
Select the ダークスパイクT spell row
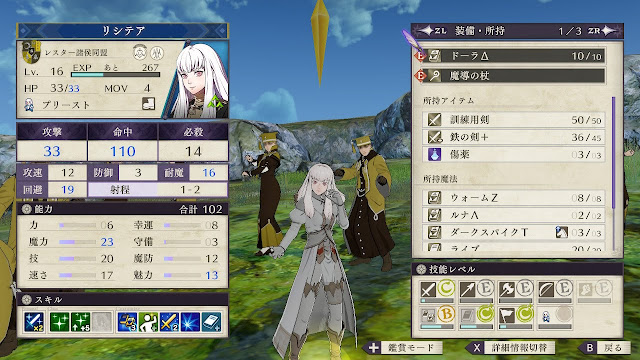coord(513,233)
